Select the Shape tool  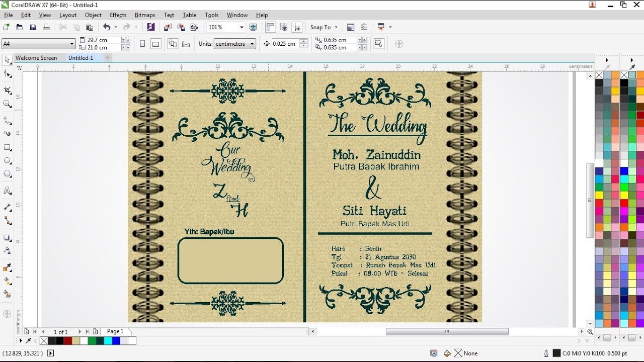coord(7,74)
